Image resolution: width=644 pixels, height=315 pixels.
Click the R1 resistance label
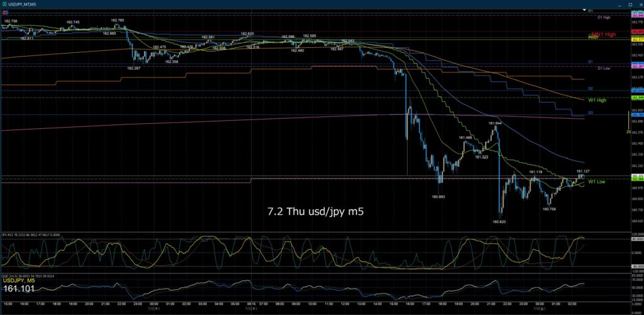590,10
